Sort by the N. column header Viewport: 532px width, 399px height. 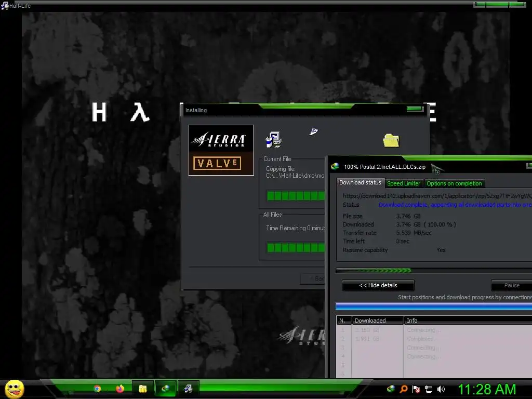(x=344, y=320)
